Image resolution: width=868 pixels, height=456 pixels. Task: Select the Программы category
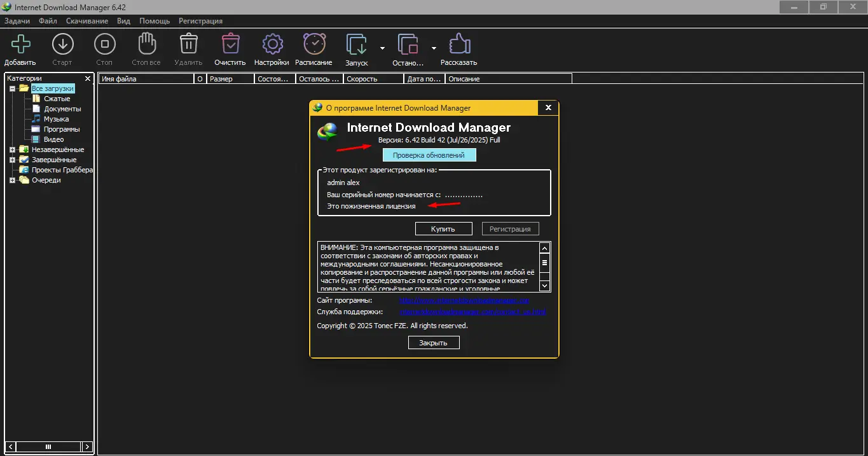(x=62, y=129)
